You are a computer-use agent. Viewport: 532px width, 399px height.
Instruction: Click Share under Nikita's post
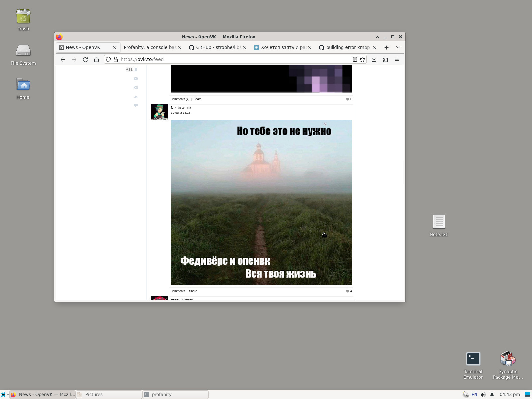coord(193,291)
